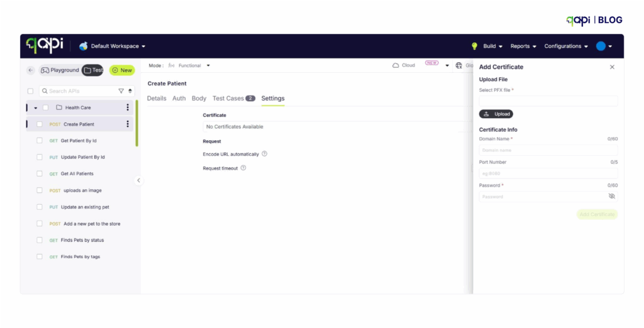Open the Reports menu

coord(523,46)
